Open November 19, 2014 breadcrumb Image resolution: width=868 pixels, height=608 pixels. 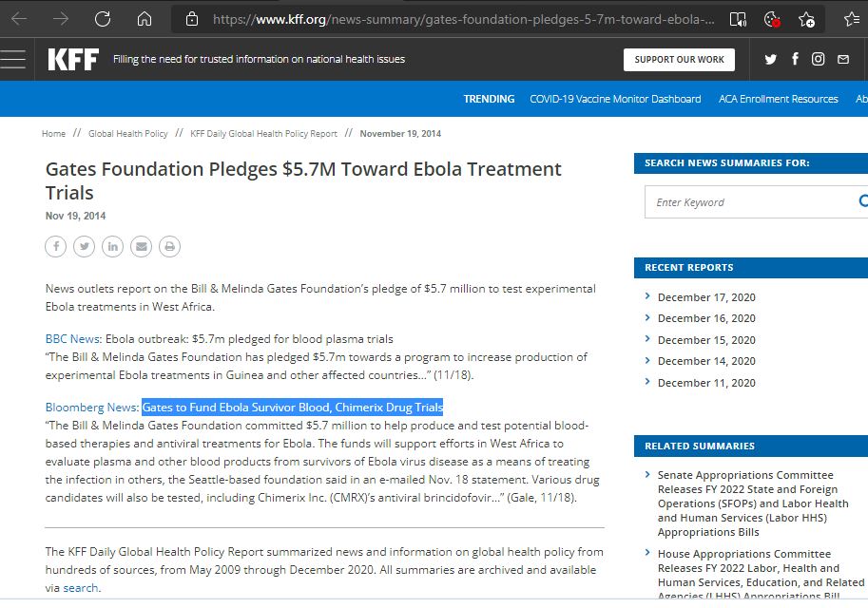tap(400, 133)
